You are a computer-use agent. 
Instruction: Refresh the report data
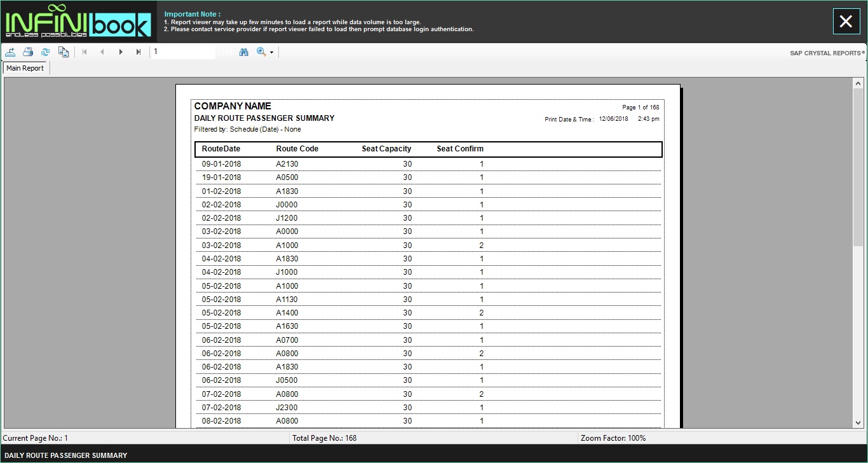[x=45, y=52]
